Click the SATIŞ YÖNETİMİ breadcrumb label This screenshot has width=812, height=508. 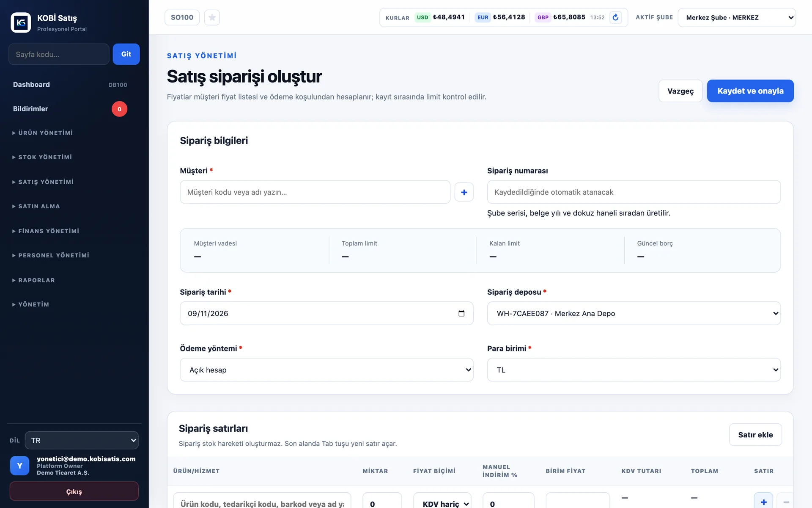point(202,56)
